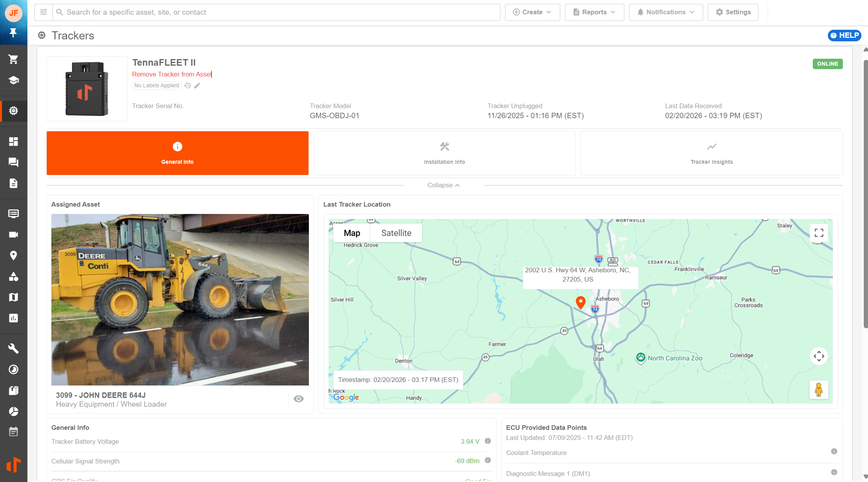This screenshot has width=868, height=482.
Task: Open label history clock icon
Action: 188,86
